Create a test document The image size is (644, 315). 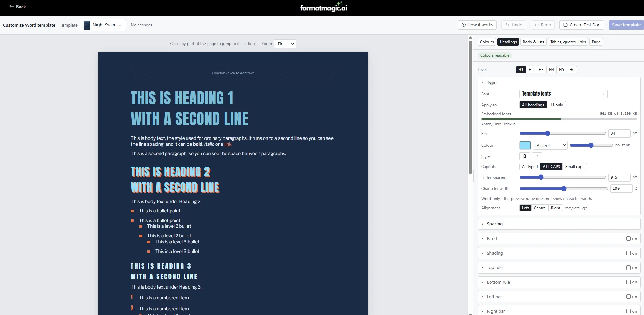point(582,25)
